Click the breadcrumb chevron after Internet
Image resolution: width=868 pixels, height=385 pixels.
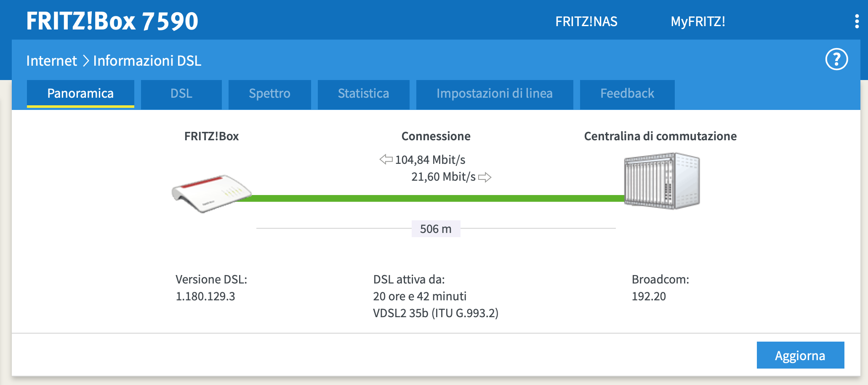click(x=85, y=61)
